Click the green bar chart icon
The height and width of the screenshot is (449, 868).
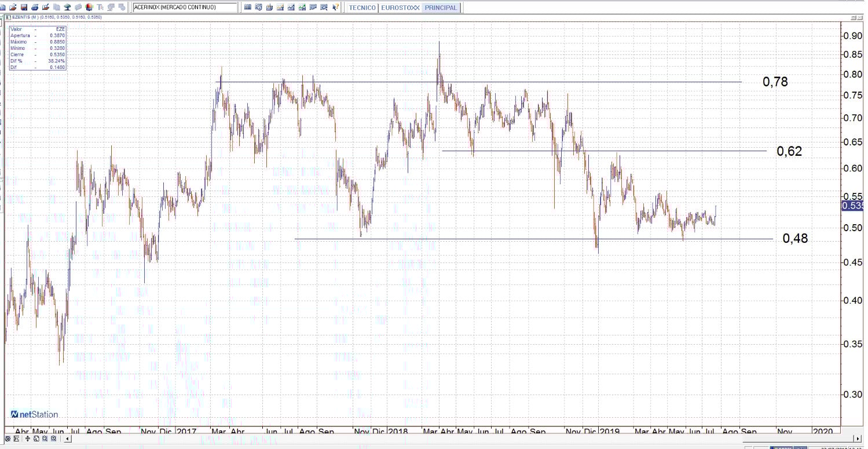pos(302,8)
